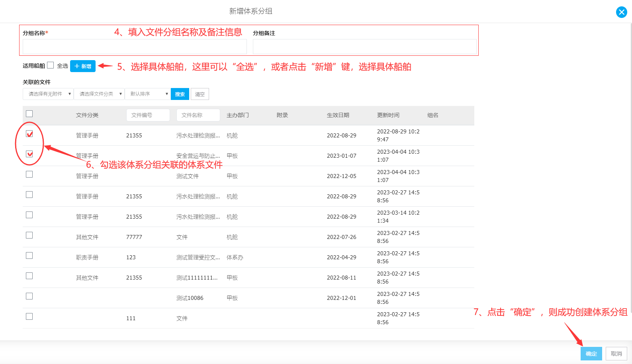This screenshot has height=364, width=632.
Task: Check the row with file number 77777
Action: (29, 235)
